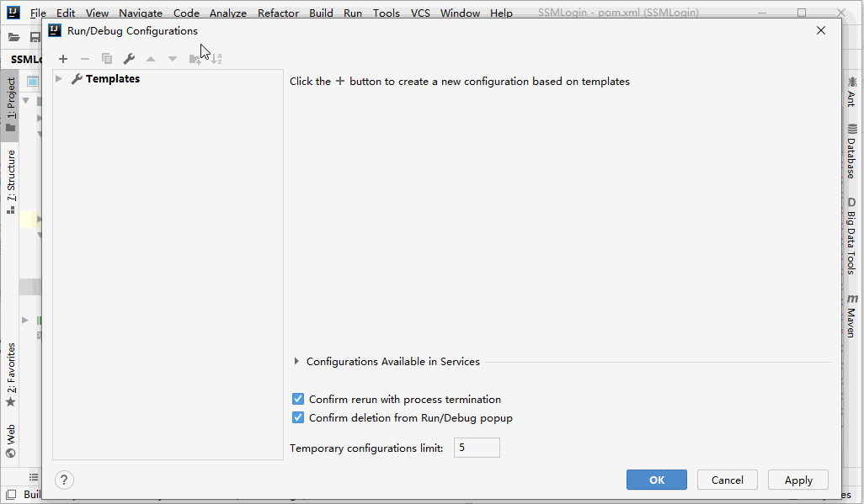Image resolution: width=864 pixels, height=504 pixels.
Task: Open the Big Data Tools panel
Action: click(852, 236)
